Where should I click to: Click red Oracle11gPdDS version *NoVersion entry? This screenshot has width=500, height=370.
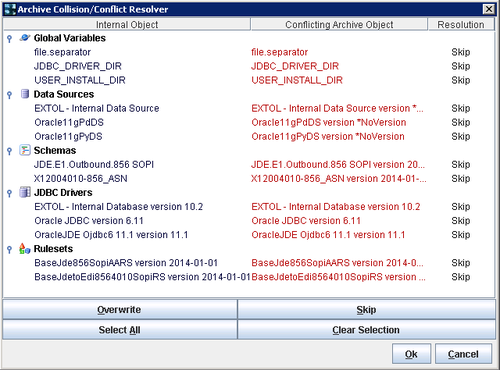pos(329,122)
